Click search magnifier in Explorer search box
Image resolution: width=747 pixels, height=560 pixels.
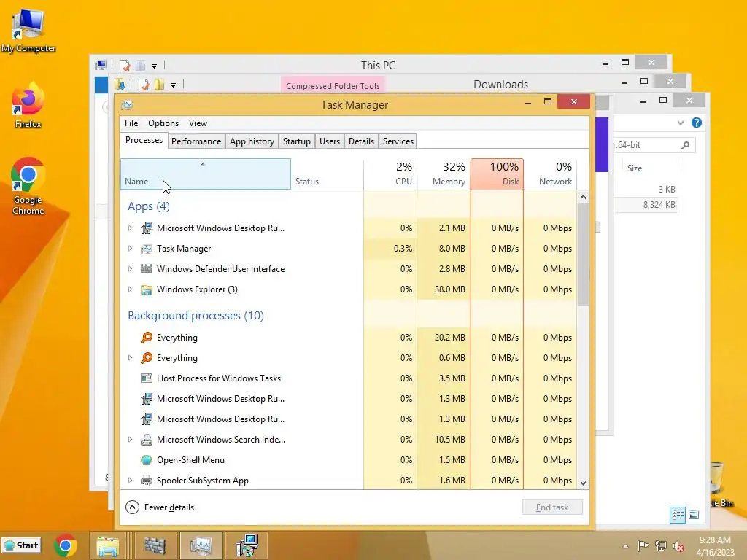coord(686,145)
